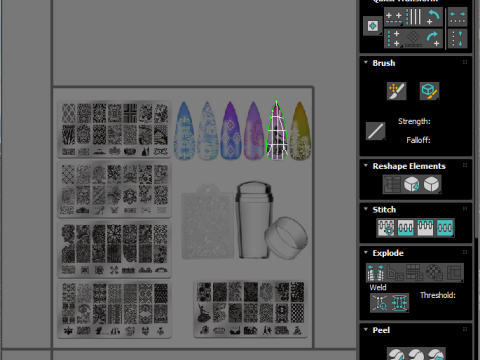Viewport: 480px width, 360px height.
Task: Click the Brush rollout title
Action: click(x=384, y=63)
